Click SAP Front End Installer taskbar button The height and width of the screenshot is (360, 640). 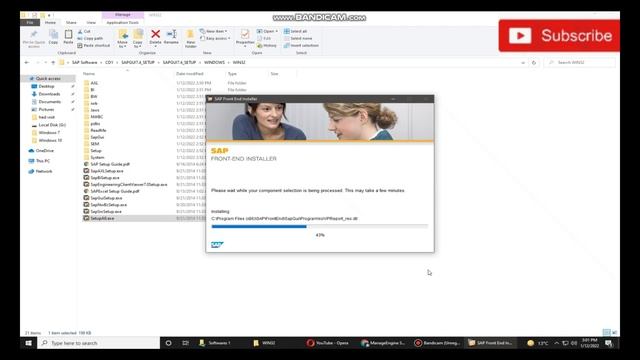490,343
